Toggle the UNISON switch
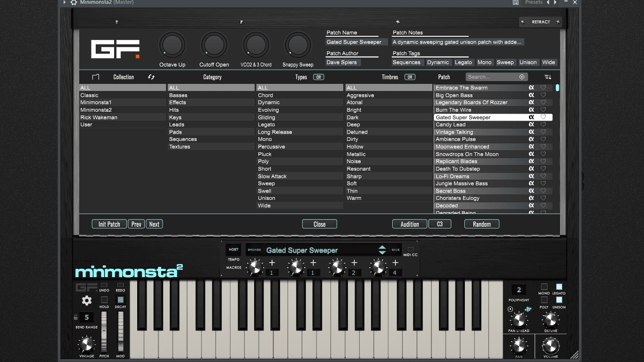The image size is (644, 362). coord(559,300)
